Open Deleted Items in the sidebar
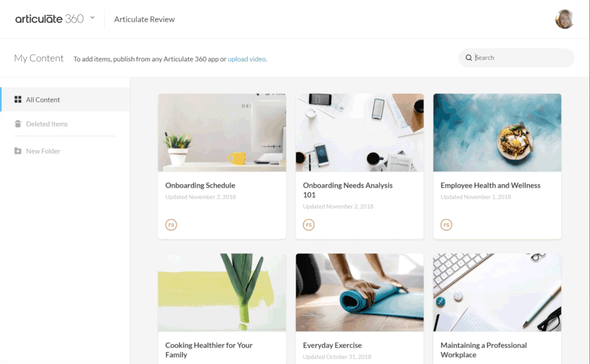The height and width of the screenshot is (364, 590). point(65,123)
